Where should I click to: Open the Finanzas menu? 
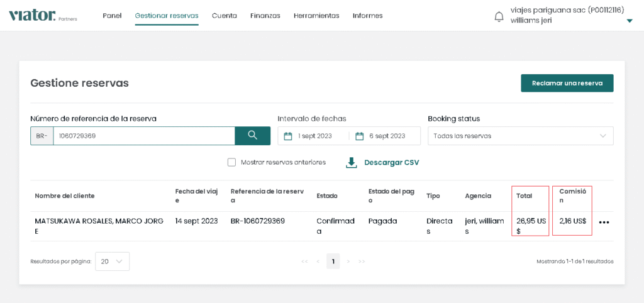point(265,16)
